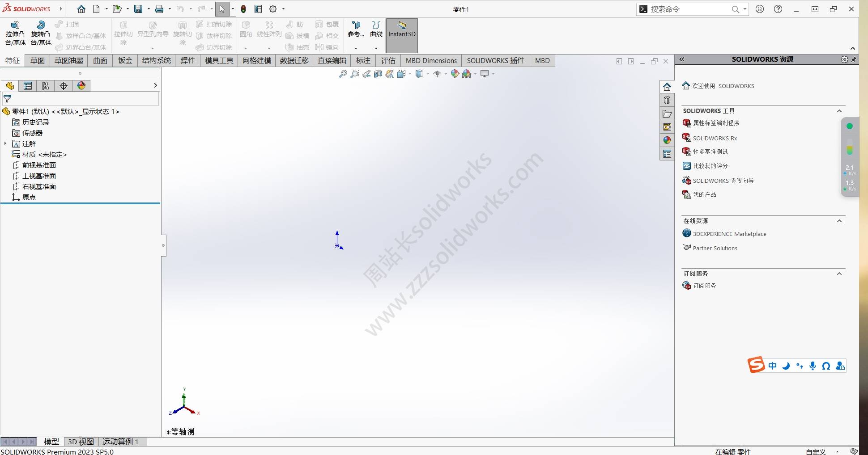
Task: Open a file using the Open folder icon
Action: tap(117, 9)
